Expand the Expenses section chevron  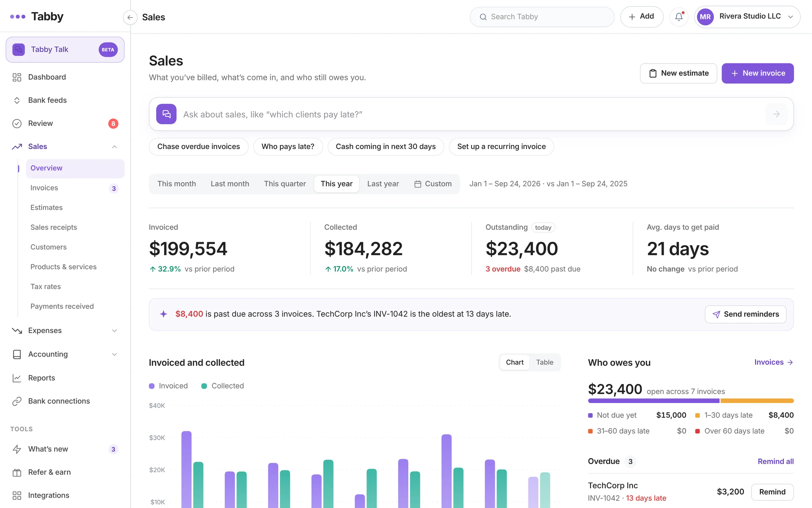click(x=114, y=331)
